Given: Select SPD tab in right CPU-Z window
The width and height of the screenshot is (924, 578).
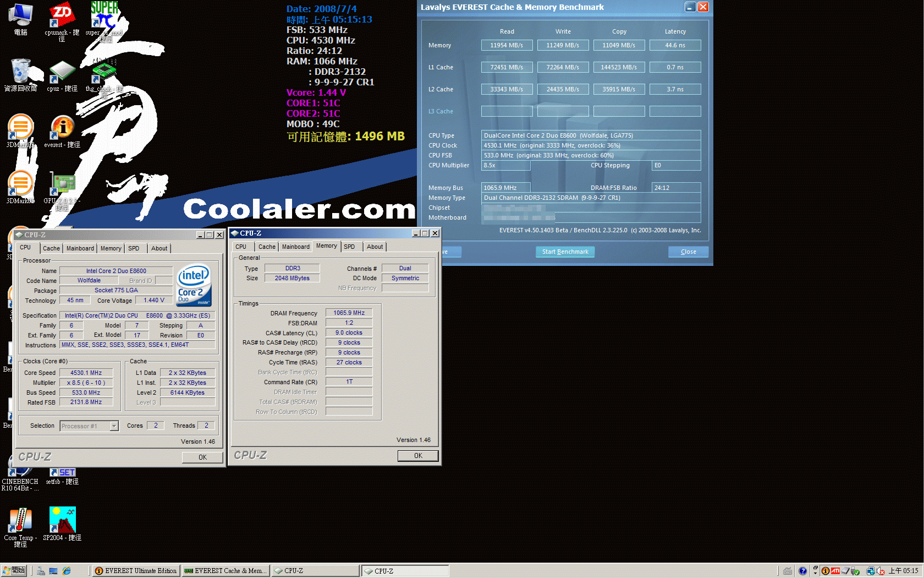Looking at the screenshot, I should point(349,247).
